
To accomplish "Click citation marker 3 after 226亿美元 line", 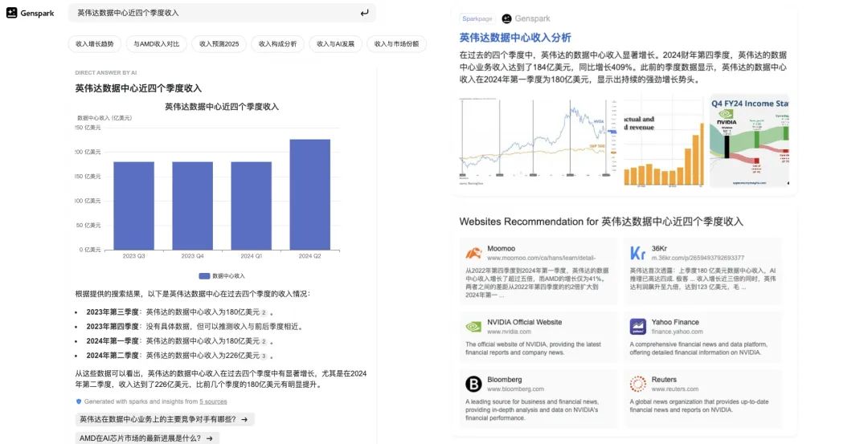I will click(x=264, y=356).
